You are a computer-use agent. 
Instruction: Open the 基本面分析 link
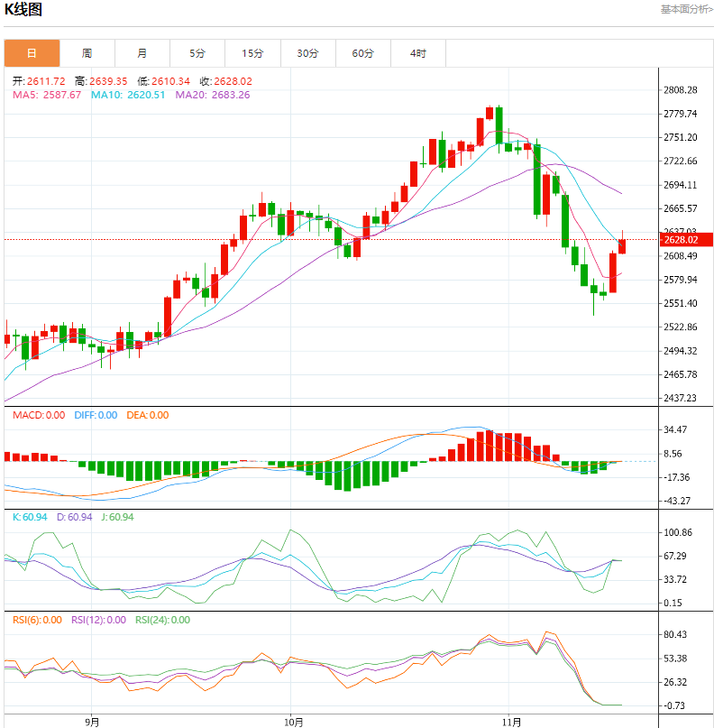coord(684,10)
